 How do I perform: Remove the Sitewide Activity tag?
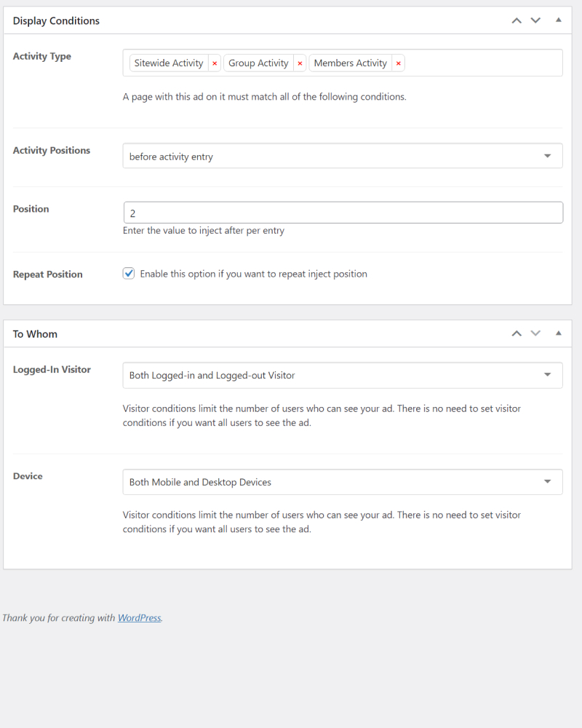point(215,63)
